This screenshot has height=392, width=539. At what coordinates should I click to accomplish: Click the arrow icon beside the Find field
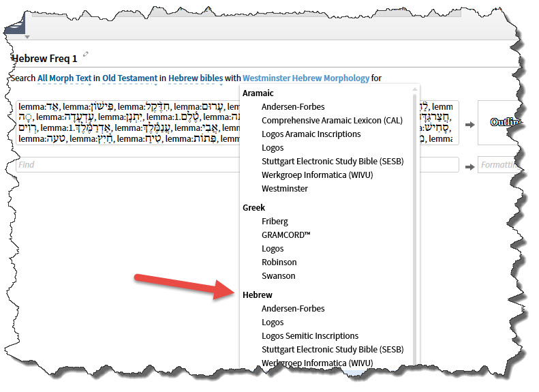(470, 167)
